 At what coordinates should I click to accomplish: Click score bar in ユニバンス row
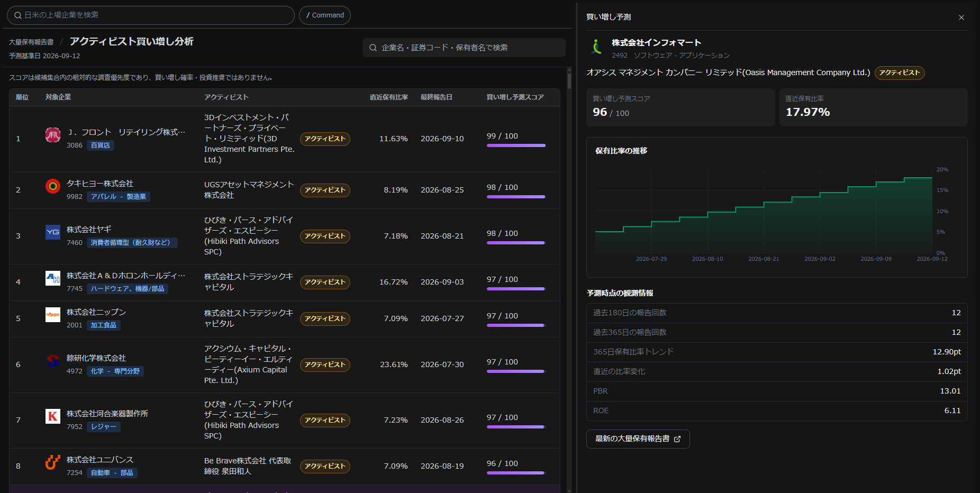516,473
